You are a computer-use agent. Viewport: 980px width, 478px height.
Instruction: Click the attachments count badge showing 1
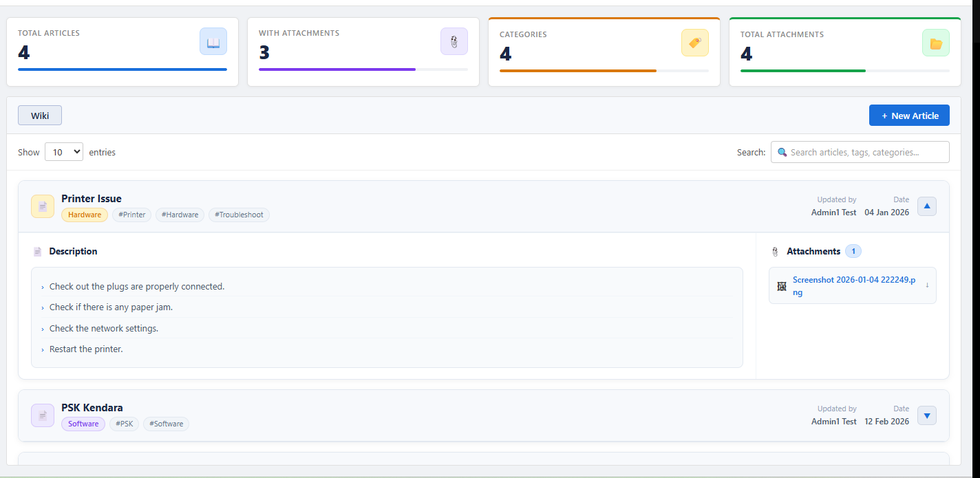coord(853,251)
